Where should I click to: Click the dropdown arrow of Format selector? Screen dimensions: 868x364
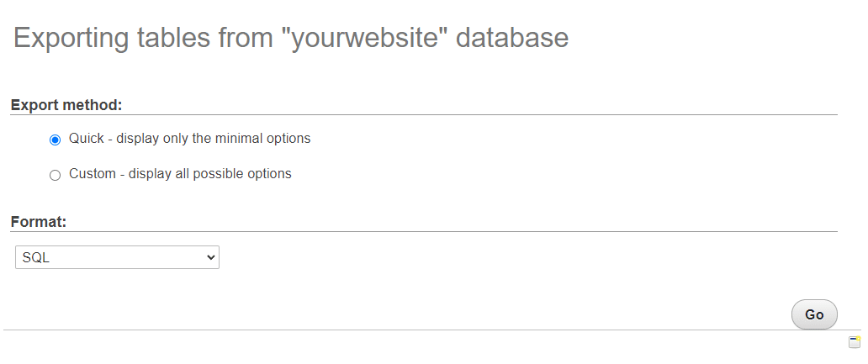click(x=210, y=258)
